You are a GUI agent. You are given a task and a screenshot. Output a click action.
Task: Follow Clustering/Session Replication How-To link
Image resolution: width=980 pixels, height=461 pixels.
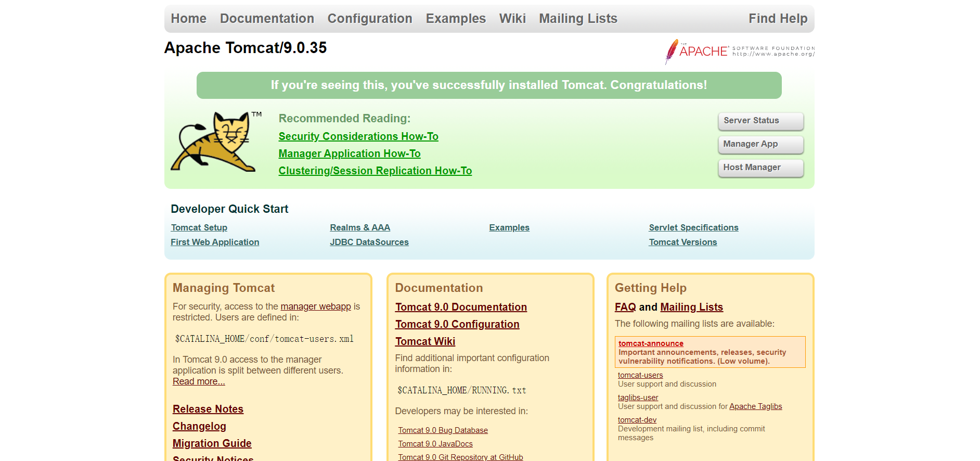tap(375, 171)
